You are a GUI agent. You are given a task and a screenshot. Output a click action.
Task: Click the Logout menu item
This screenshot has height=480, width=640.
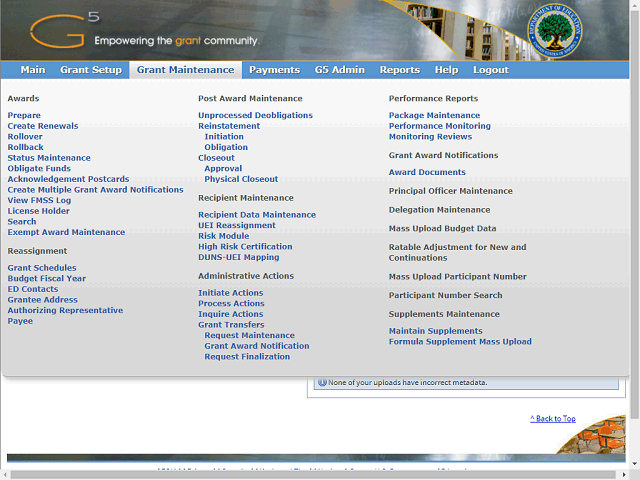tap(491, 70)
